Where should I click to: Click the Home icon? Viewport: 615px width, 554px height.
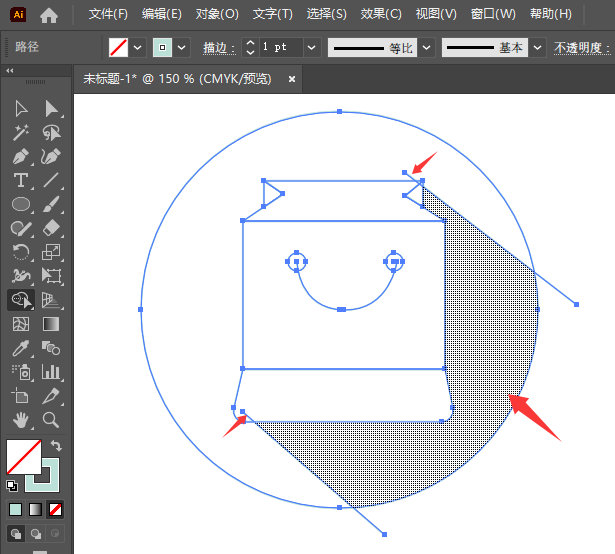49,15
